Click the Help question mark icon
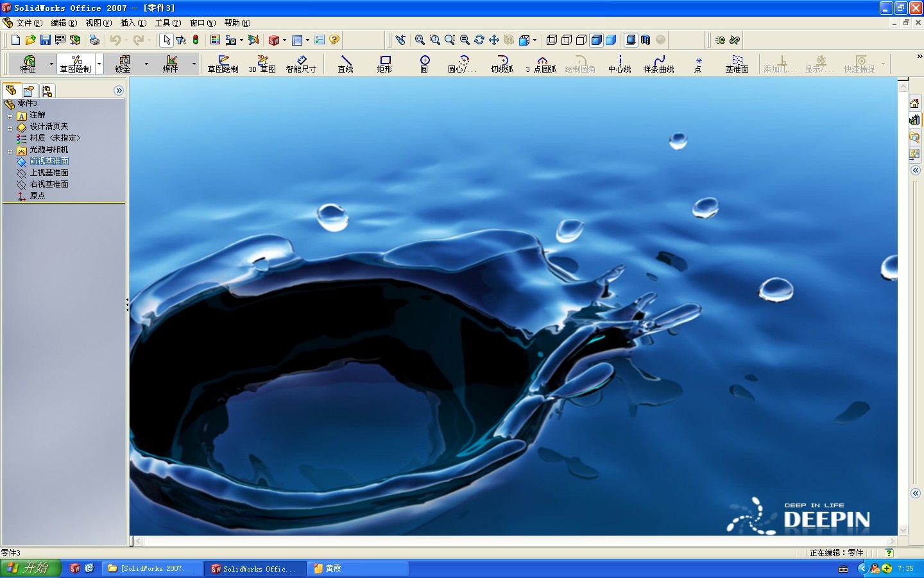Image resolution: width=924 pixels, height=578 pixels. click(x=334, y=40)
